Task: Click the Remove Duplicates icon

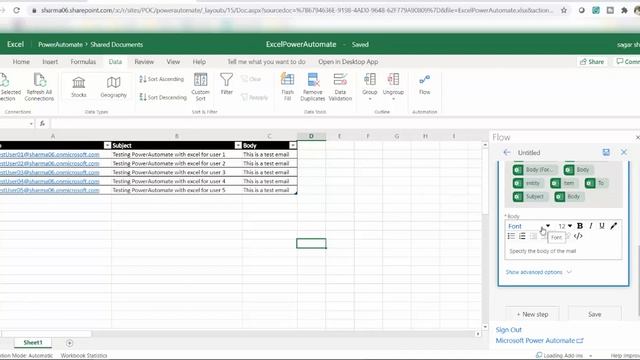Action: (313, 87)
